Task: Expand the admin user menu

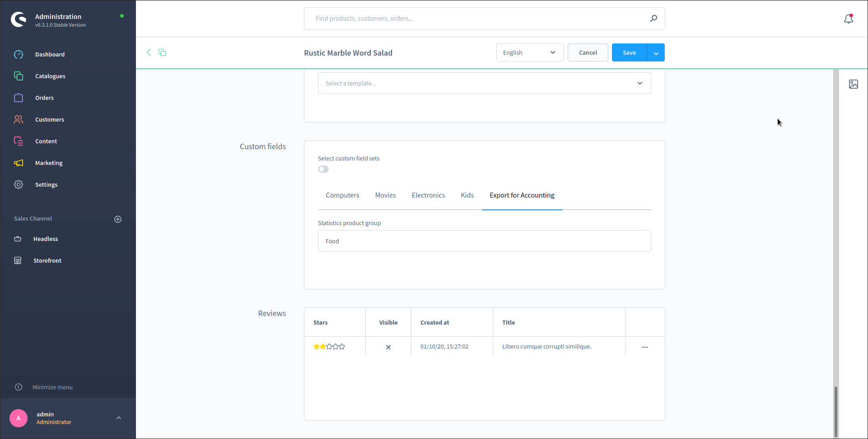Action: pyautogui.click(x=119, y=418)
